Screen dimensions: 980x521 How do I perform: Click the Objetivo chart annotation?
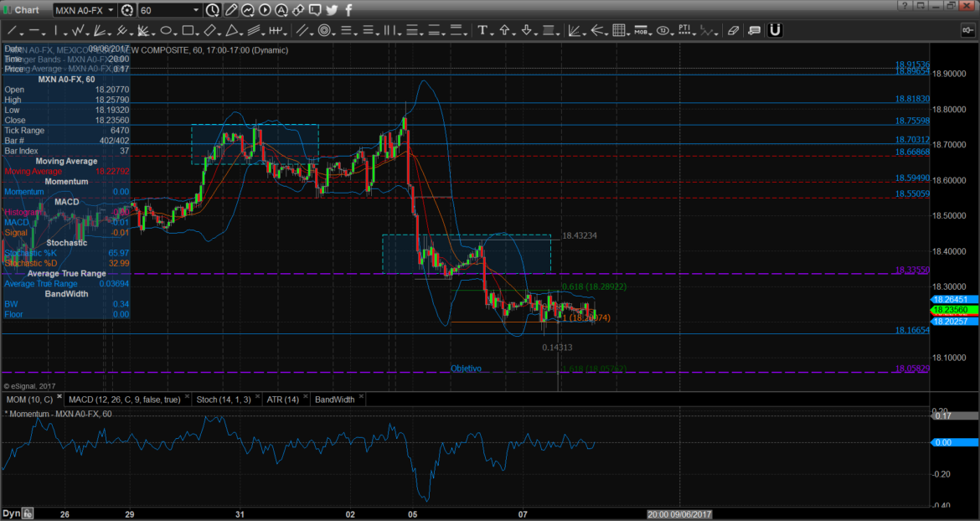467,369
